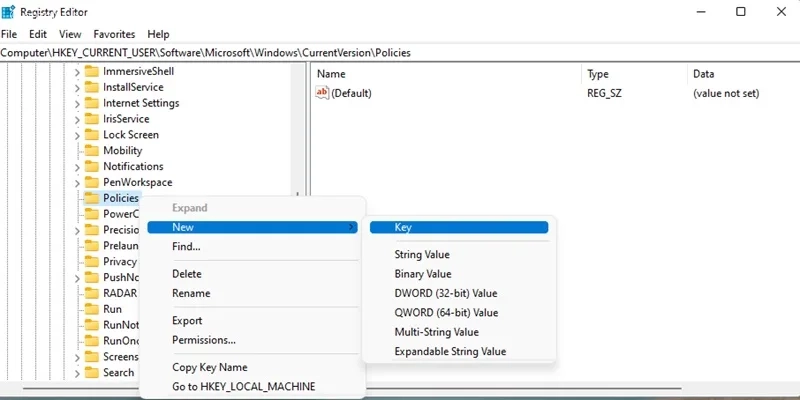
Task: Click the horizontal scrollbar at bottom of tree
Action: tap(150, 389)
